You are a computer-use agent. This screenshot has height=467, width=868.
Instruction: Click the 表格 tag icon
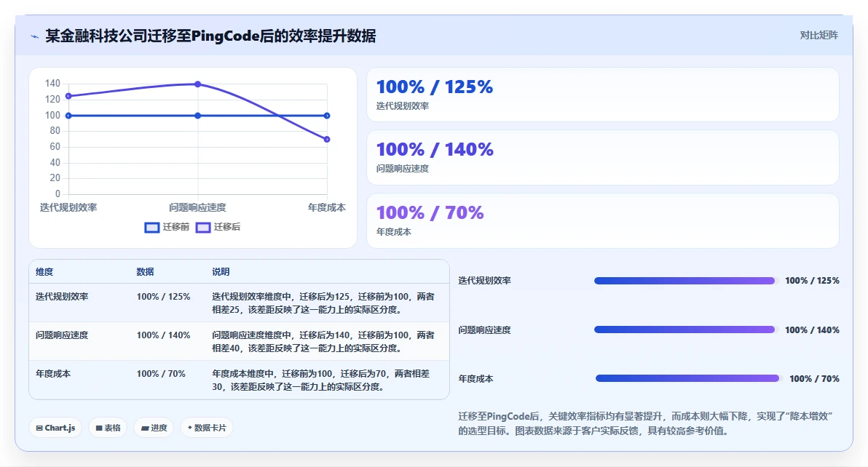coord(99,428)
